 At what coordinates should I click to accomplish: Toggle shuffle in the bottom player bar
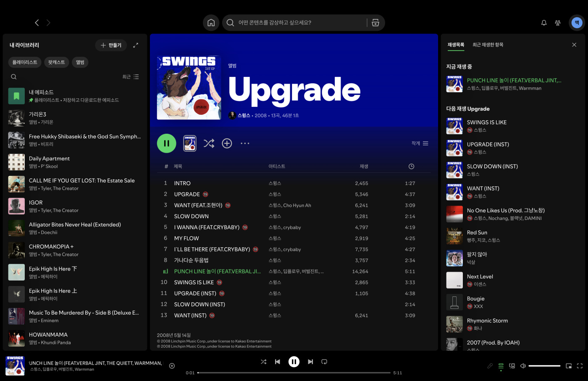click(x=263, y=362)
